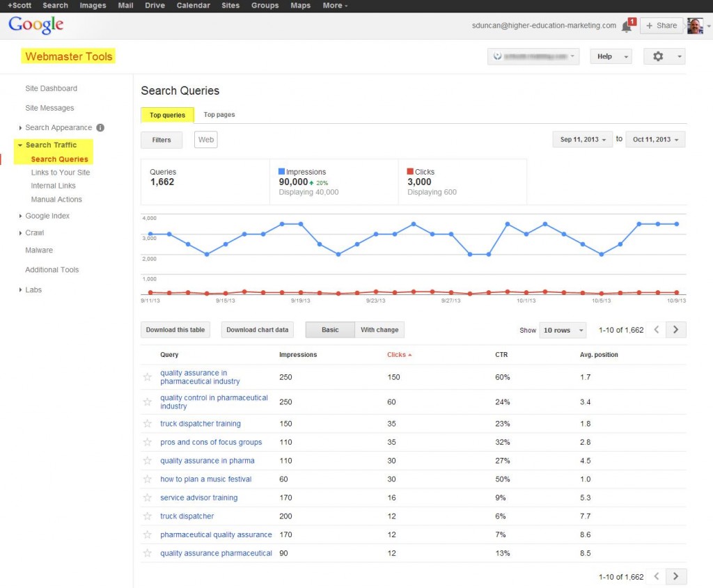
Task: Click Download this table
Action: point(175,330)
